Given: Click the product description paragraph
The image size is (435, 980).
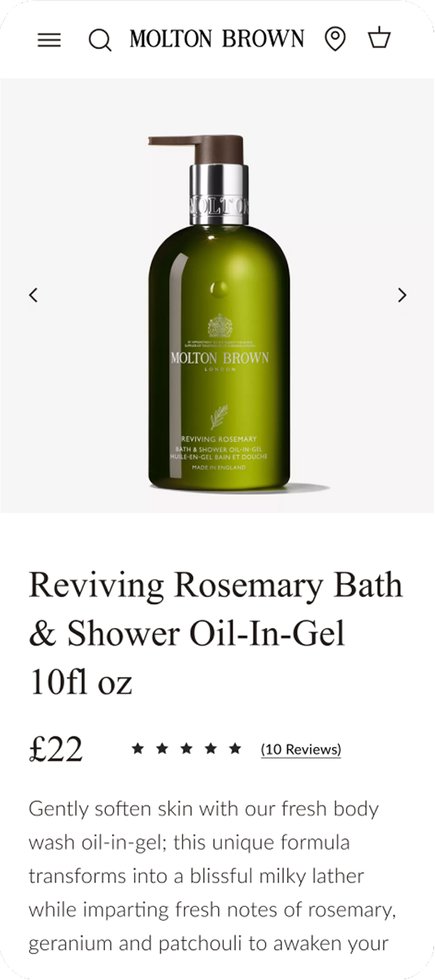Looking at the screenshot, I should click(x=212, y=877).
